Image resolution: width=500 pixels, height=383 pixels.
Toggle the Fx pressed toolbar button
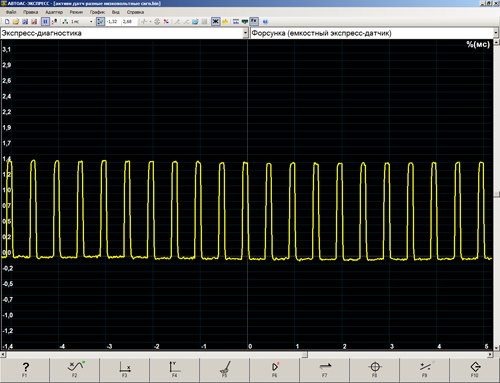click(x=254, y=21)
